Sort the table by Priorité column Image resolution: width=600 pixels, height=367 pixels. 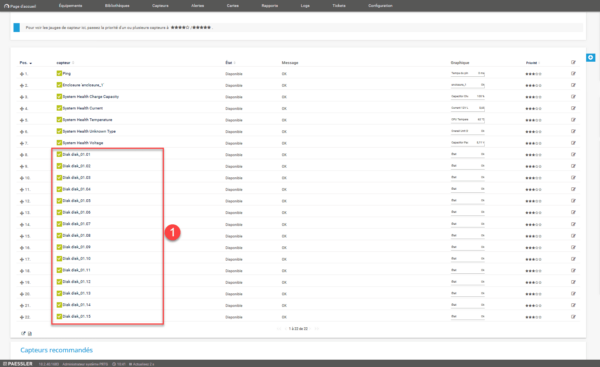[x=533, y=63]
